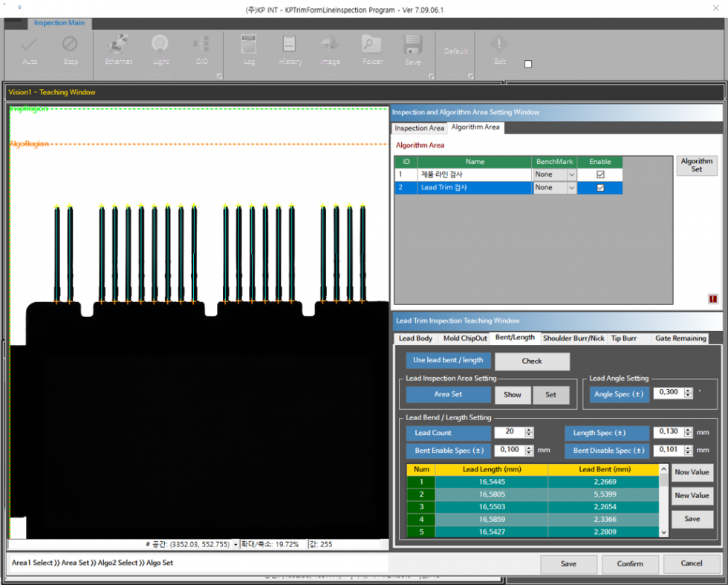Open BenchMark dropdown for 제품 라인 검사 row

click(x=571, y=174)
